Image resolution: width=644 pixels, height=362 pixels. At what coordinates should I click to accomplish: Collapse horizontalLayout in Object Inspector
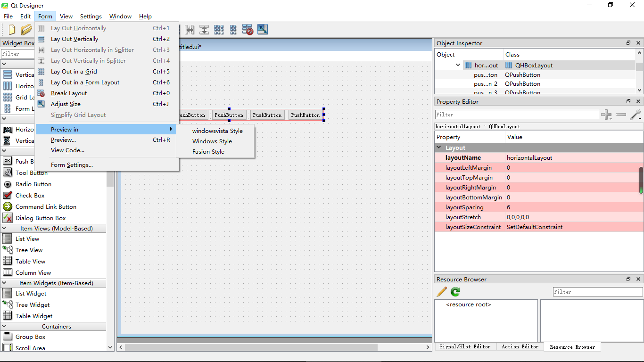pyautogui.click(x=458, y=65)
